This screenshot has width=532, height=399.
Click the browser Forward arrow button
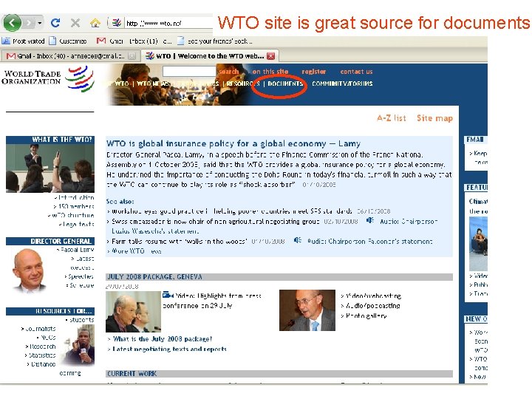point(29,23)
